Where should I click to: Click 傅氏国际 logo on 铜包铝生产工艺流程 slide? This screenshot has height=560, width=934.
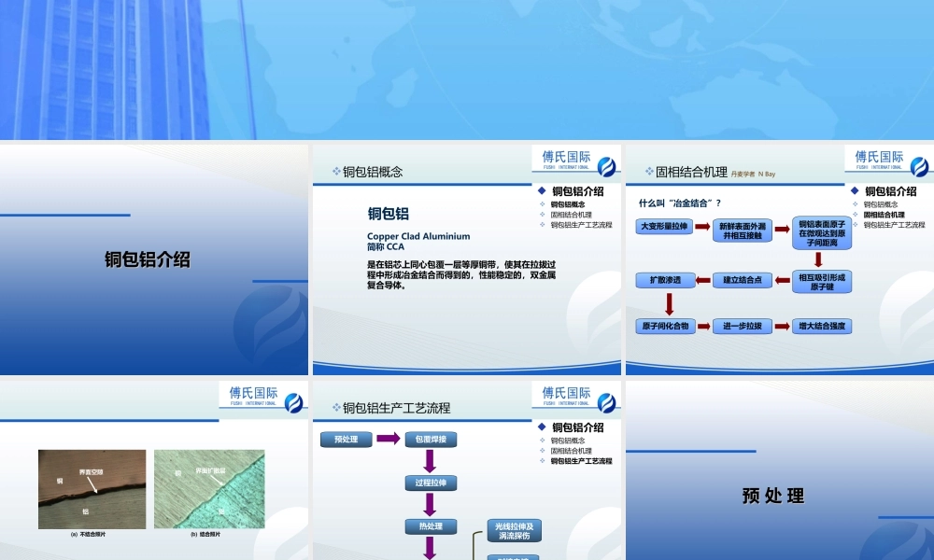point(577,398)
